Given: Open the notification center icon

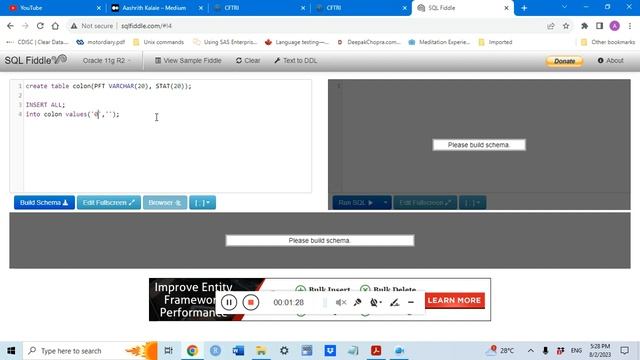Looking at the screenshot, I should [x=624, y=351].
